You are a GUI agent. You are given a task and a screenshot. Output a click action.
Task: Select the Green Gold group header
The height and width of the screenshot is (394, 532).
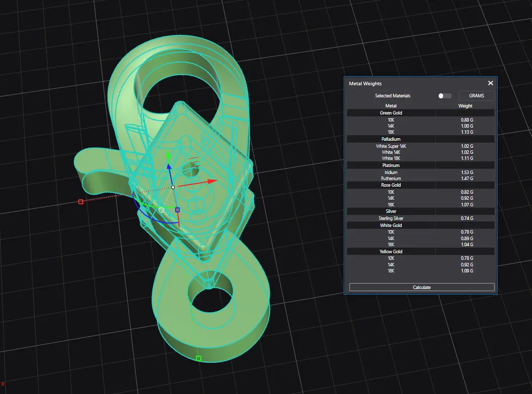point(391,113)
